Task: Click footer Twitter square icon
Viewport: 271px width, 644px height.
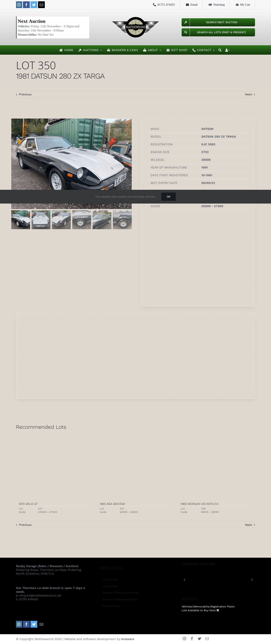Action: pyautogui.click(x=34, y=624)
